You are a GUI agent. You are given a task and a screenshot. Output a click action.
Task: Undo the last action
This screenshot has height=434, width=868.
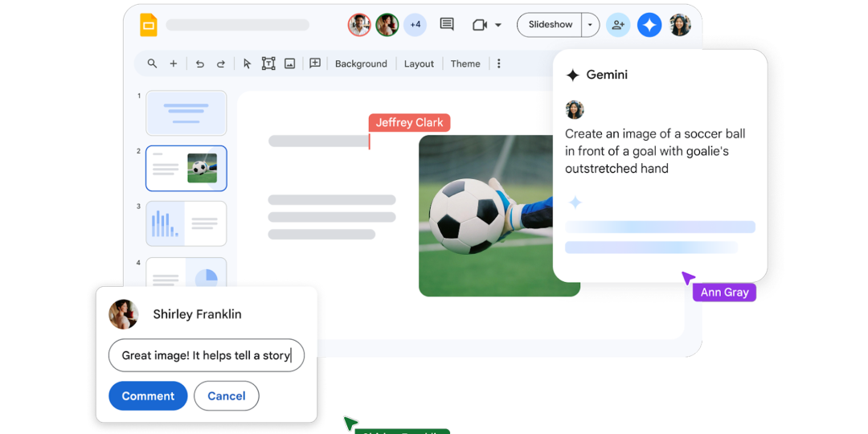[x=200, y=63]
